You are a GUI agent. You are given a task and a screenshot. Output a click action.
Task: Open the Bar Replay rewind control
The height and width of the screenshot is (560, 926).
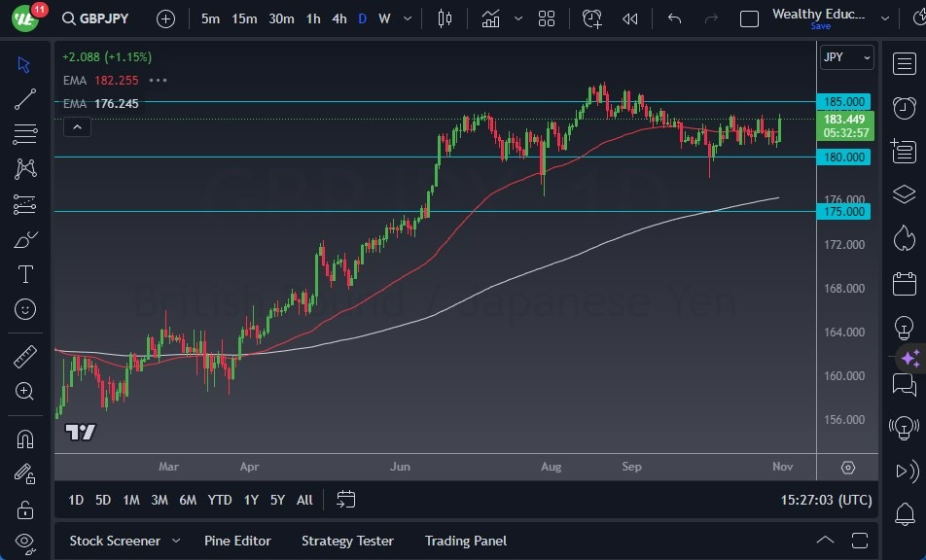(629, 17)
